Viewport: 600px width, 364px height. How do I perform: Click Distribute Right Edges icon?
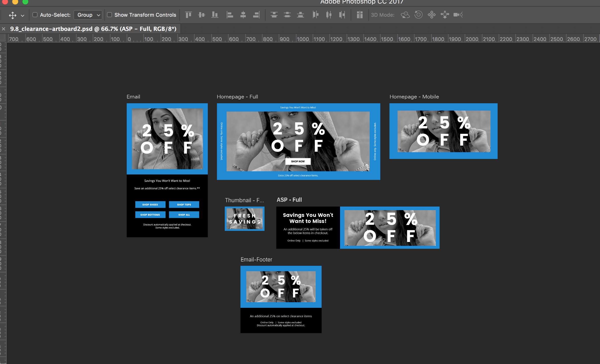coord(342,15)
